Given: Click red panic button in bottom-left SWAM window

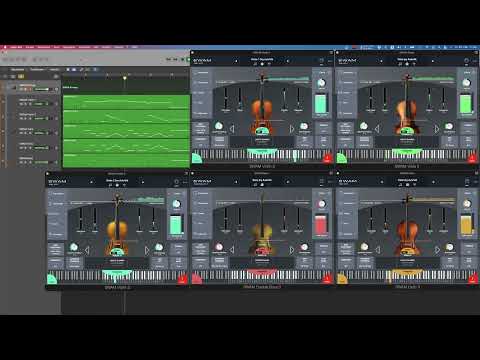Looking at the screenshot, I should (x=182, y=279).
